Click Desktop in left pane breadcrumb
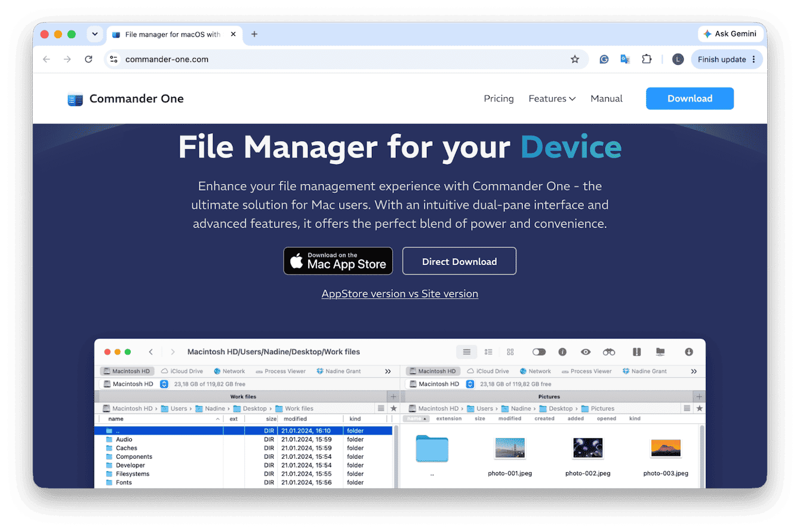 click(x=250, y=408)
